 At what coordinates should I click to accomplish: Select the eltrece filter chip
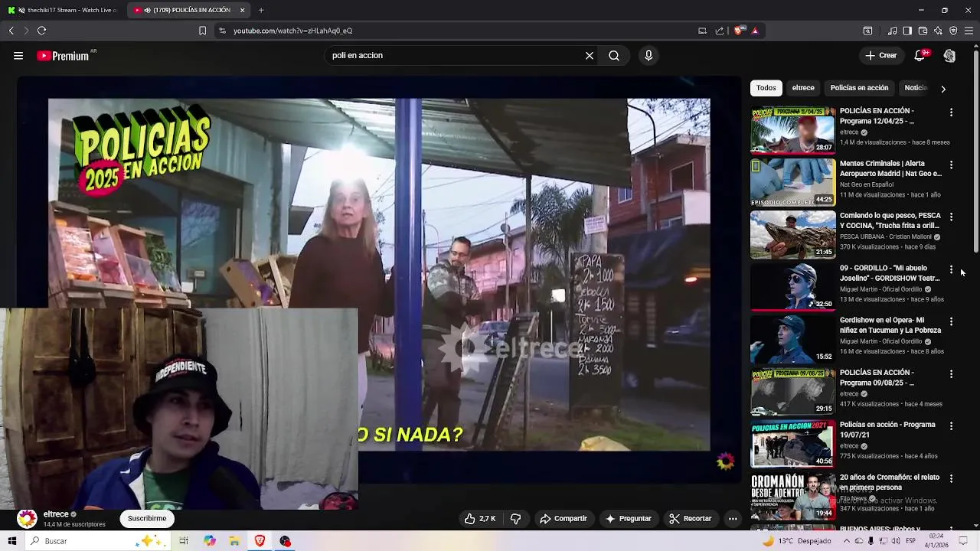tap(803, 88)
